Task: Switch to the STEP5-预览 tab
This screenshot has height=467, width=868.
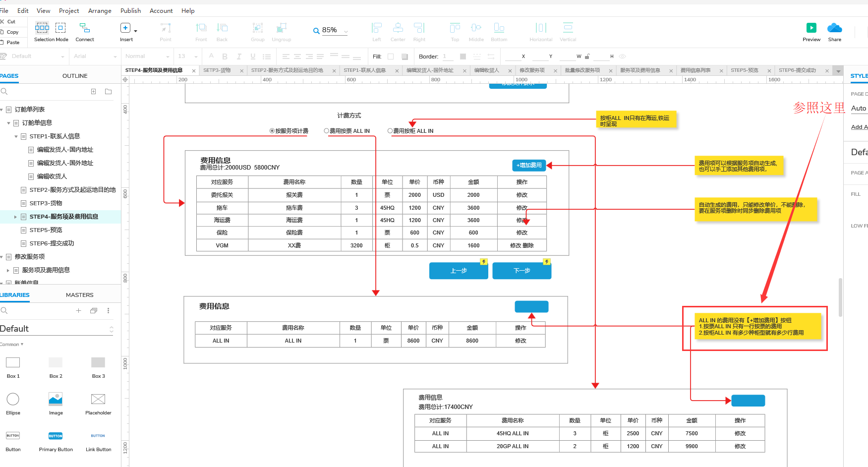Action: pyautogui.click(x=744, y=70)
